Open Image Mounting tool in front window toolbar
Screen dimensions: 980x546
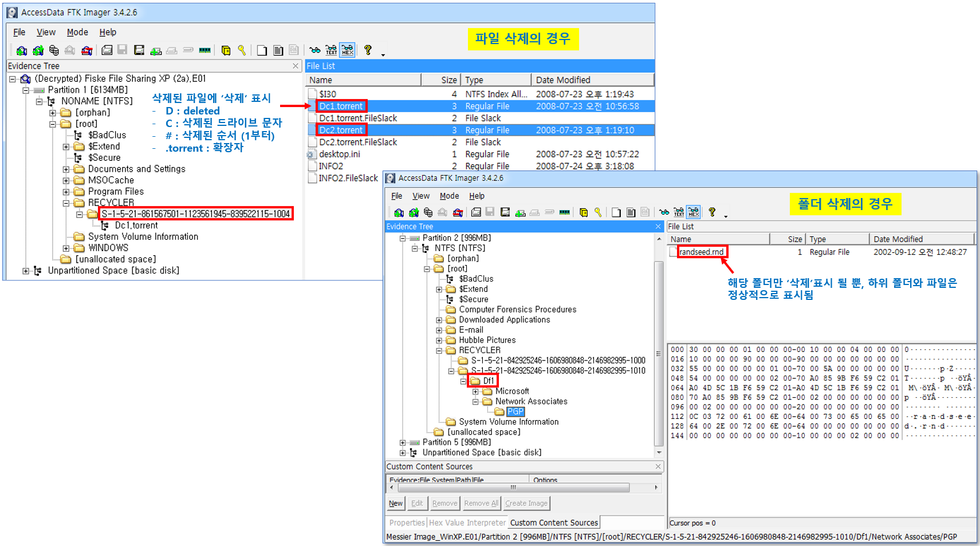[428, 212]
